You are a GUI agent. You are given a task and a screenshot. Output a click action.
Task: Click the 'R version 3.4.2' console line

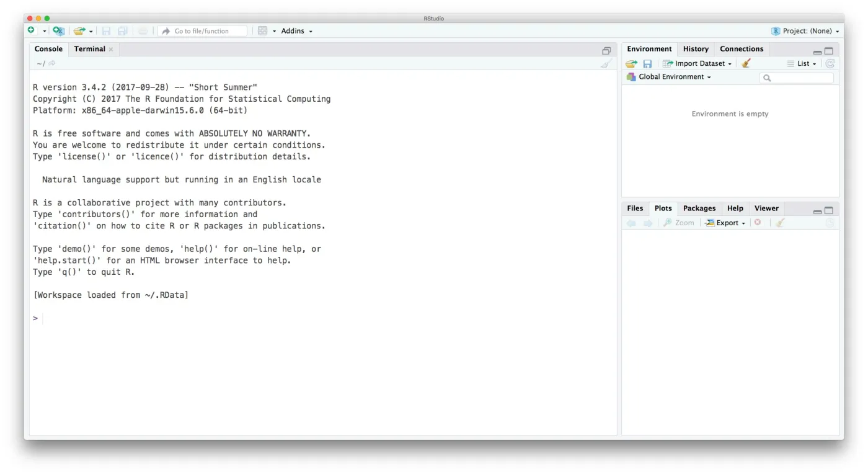tap(145, 87)
